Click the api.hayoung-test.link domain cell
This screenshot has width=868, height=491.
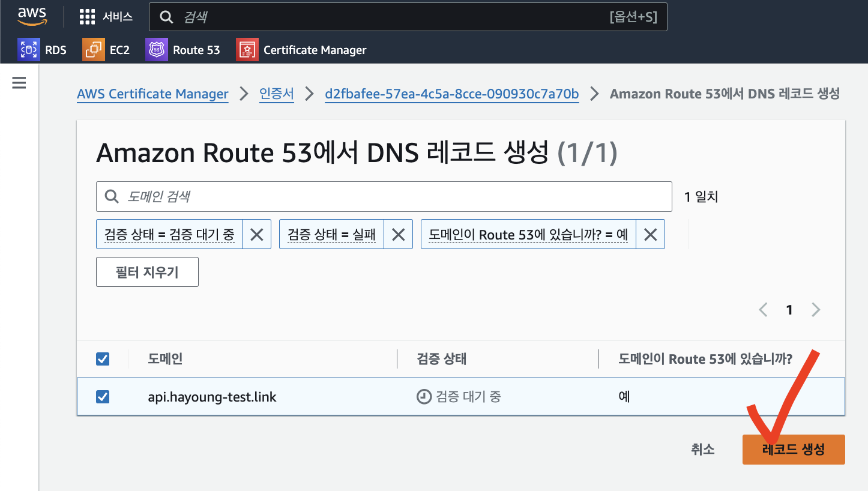point(212,397)
